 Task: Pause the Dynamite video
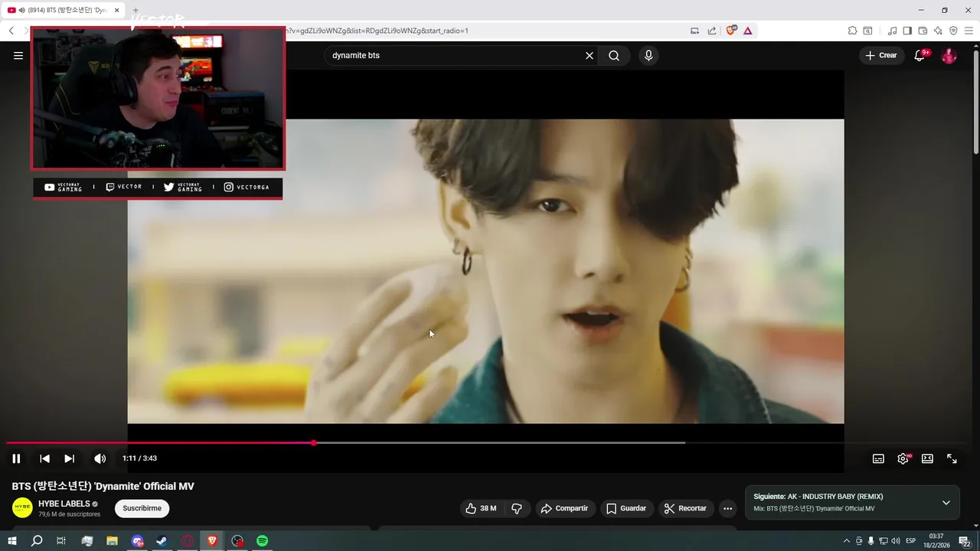pos(16,458)
